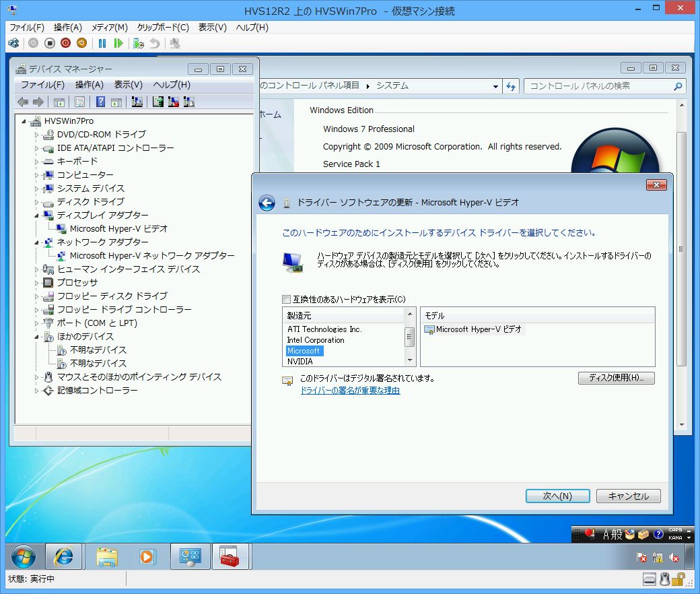Image resolution: width=700 pixels, height=594 pixels.
Task: Click システム breadcrumb in address bar
Action: click(x=392, y=86)
